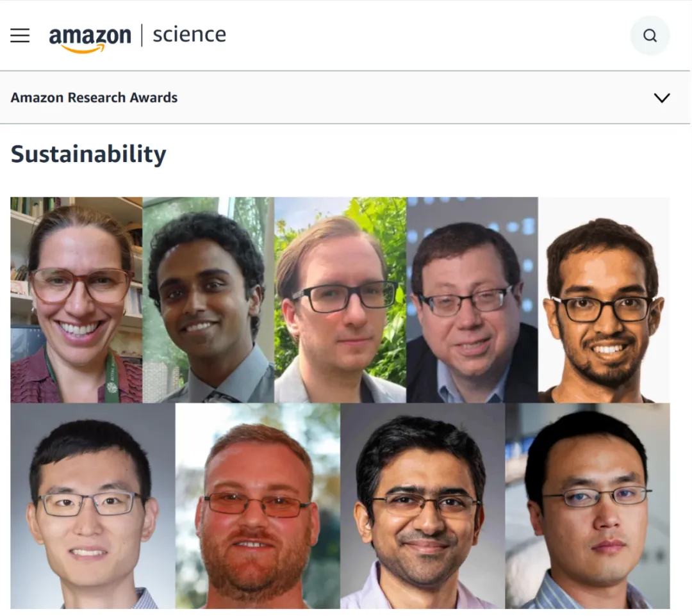Click the Amazon logo wordmark
The height and width of the screenshot is (616, 692).
coord(90,36)
